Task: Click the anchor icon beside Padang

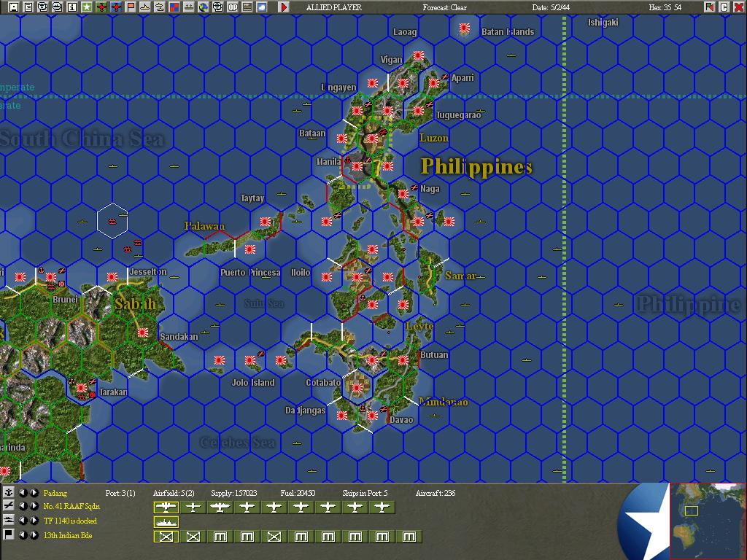Action: click(x=8, y=492)
